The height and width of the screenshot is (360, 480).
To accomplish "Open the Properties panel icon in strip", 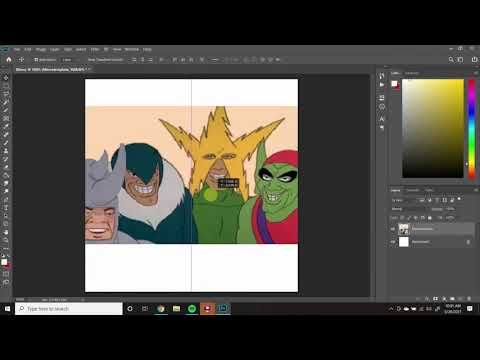I will pyautogui.click(x=382, y=97).
